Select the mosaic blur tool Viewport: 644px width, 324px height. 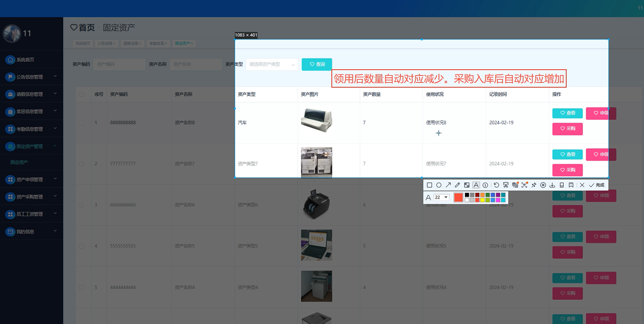pyautogui.click(x=466, y=185)
